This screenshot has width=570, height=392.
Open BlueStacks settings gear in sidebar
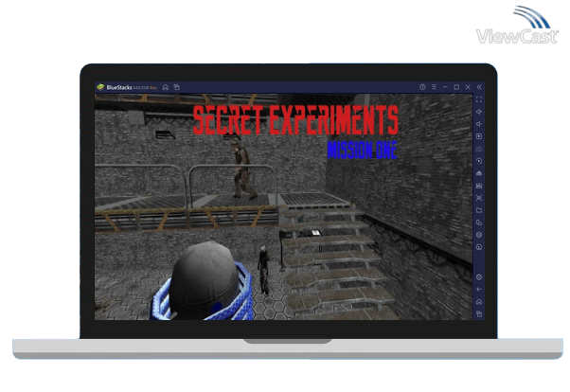(479, 277)
